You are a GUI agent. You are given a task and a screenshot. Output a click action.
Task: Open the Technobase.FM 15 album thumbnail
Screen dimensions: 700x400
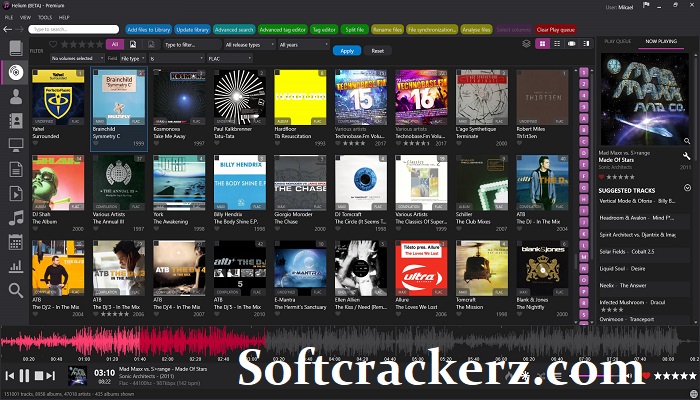tap(361, 97)
